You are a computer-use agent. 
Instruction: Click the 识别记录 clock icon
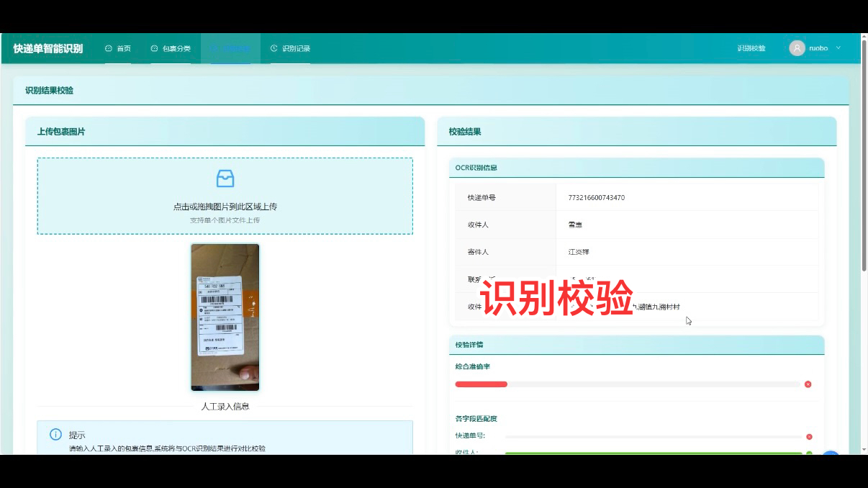click(273, 48)
